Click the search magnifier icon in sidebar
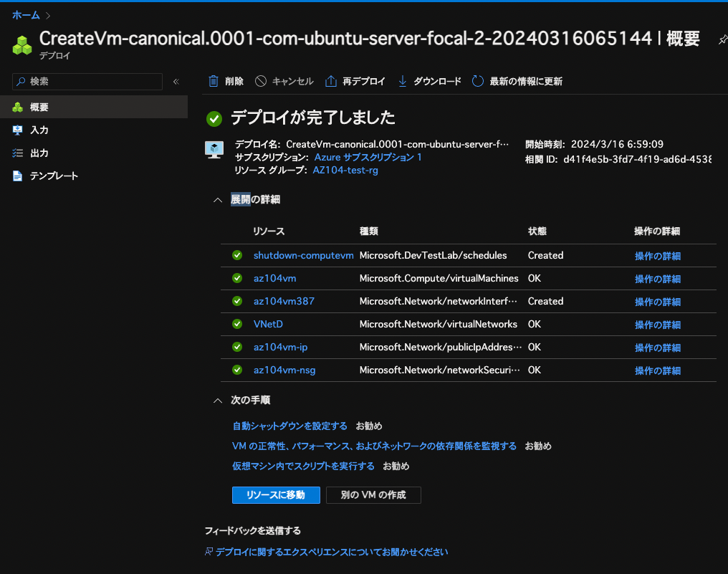Image resolution: width=728 pixels, height=574 pixels. [21, 82]
